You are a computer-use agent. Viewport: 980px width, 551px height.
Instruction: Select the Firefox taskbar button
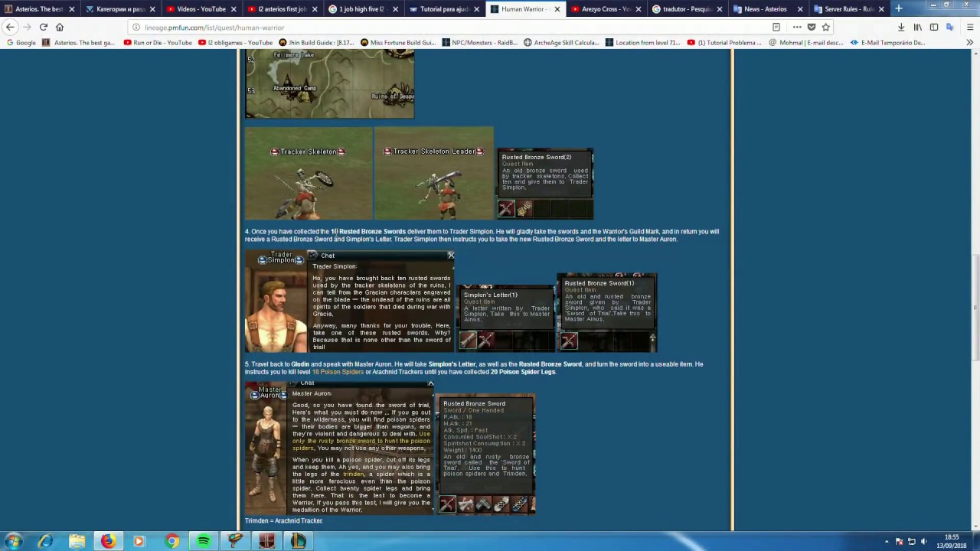(108, 541)
